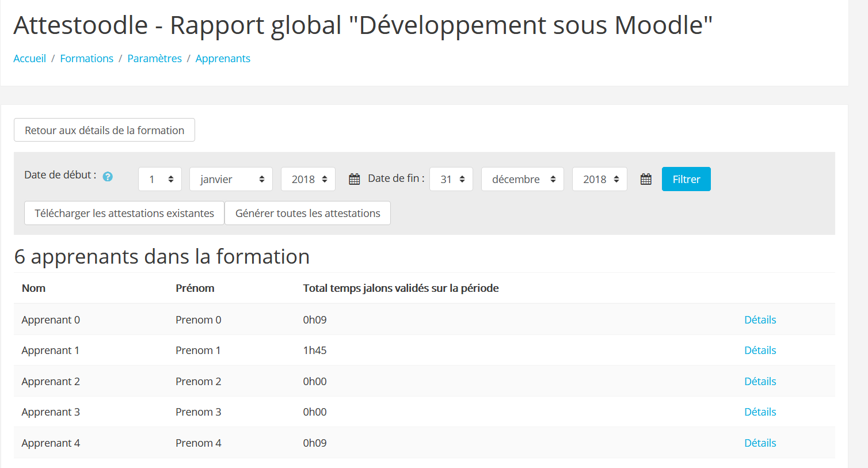Viewport: 868px width, 468px height.
Task: Open the start date help icon
Action: 108,177
